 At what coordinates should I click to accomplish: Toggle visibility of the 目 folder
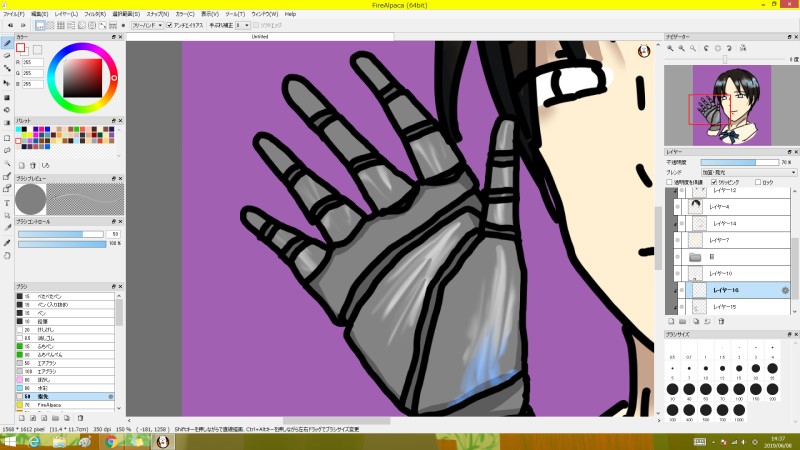coord(678,257)
